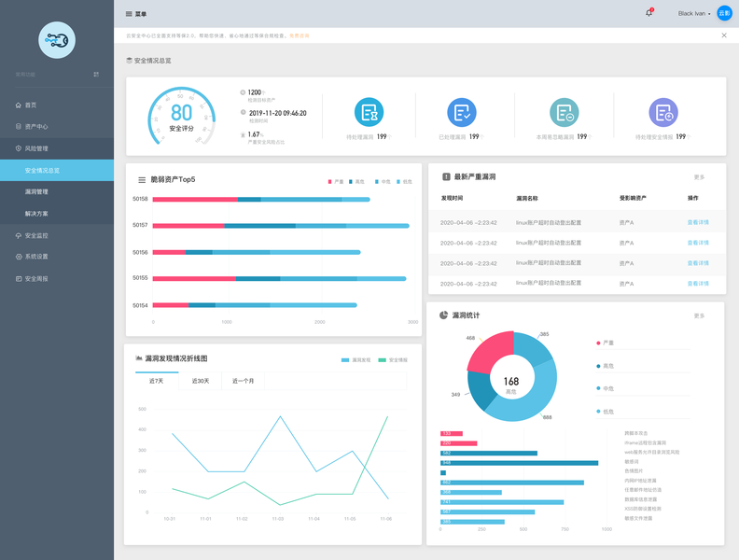The image size is (739, 560).
Task: Click the 漏洞名称 column header
Action: click(527, 199)
